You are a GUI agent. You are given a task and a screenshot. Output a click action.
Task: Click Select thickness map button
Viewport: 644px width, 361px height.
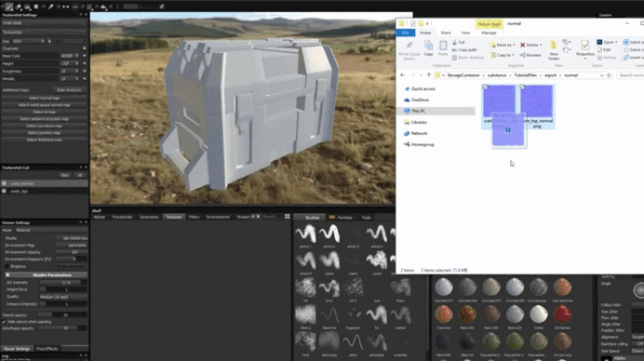(45, 140)
